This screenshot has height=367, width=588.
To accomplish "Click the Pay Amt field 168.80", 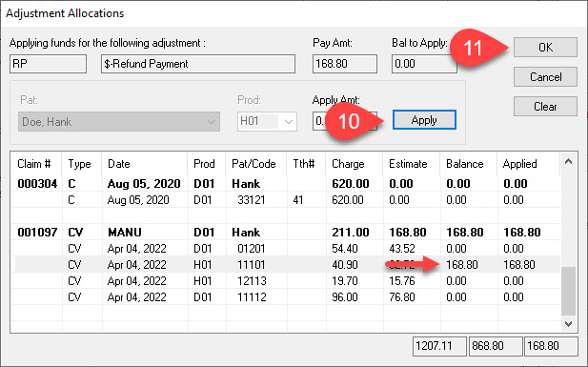I will (x=345, y=64).
